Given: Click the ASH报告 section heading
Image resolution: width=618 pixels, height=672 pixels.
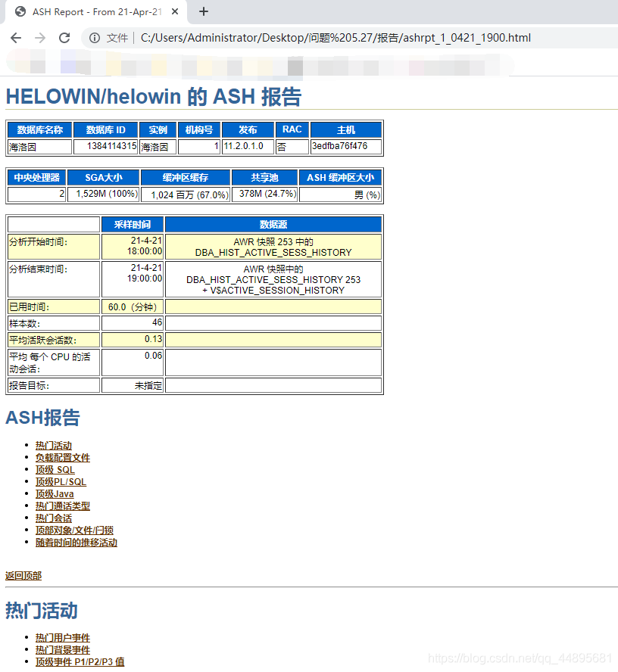Looking at the screenshot, I should [43, 418].
